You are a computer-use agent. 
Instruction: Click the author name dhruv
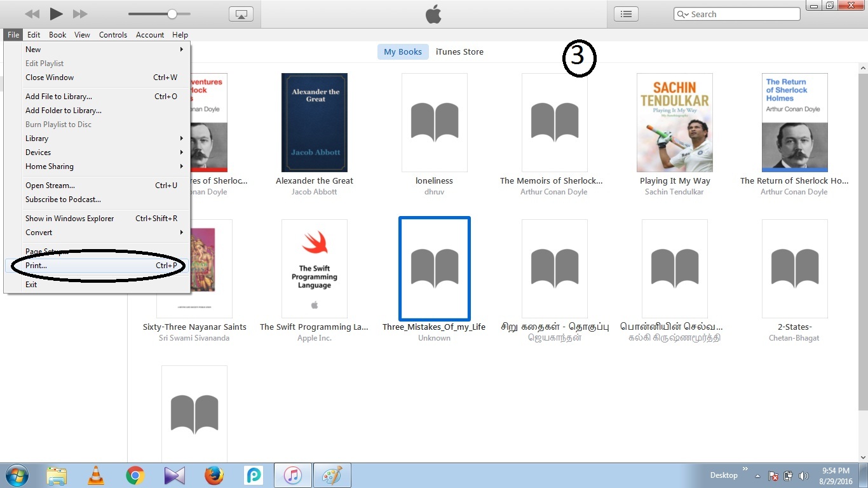click(435, 192)
